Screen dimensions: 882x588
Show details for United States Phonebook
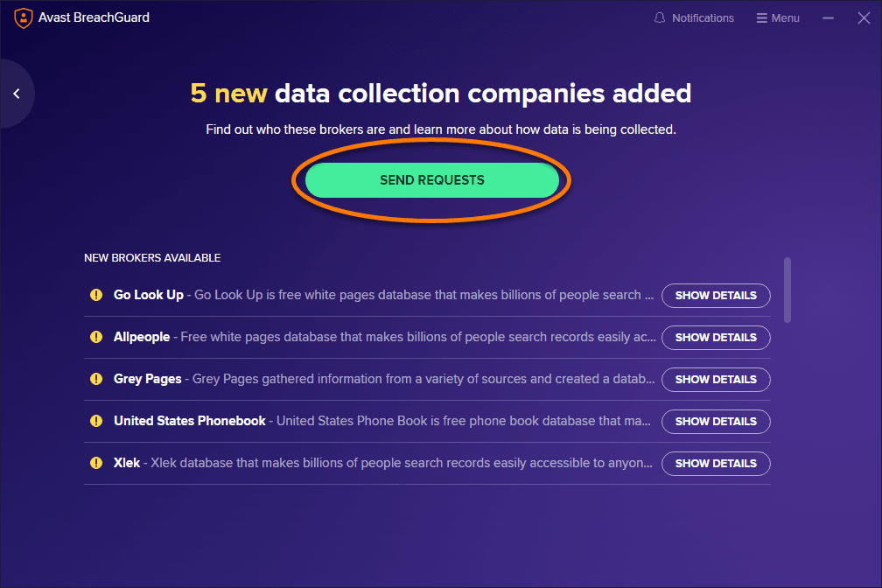pos(716,422)
